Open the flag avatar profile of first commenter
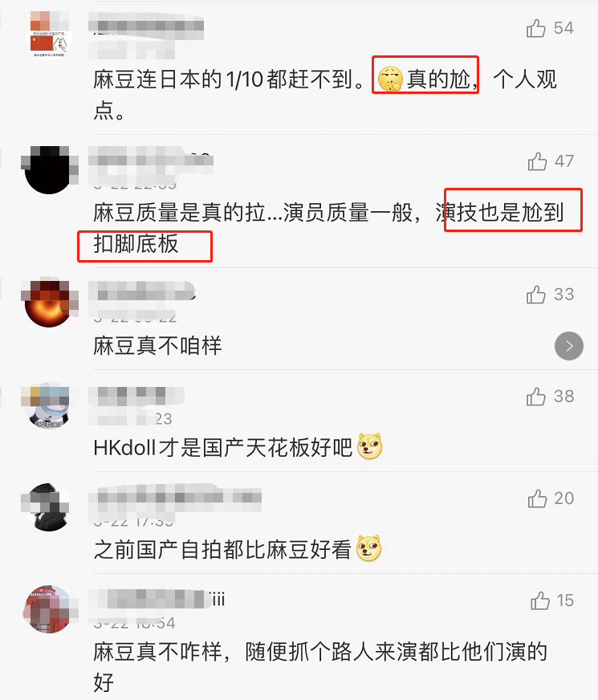 (49, 35)
